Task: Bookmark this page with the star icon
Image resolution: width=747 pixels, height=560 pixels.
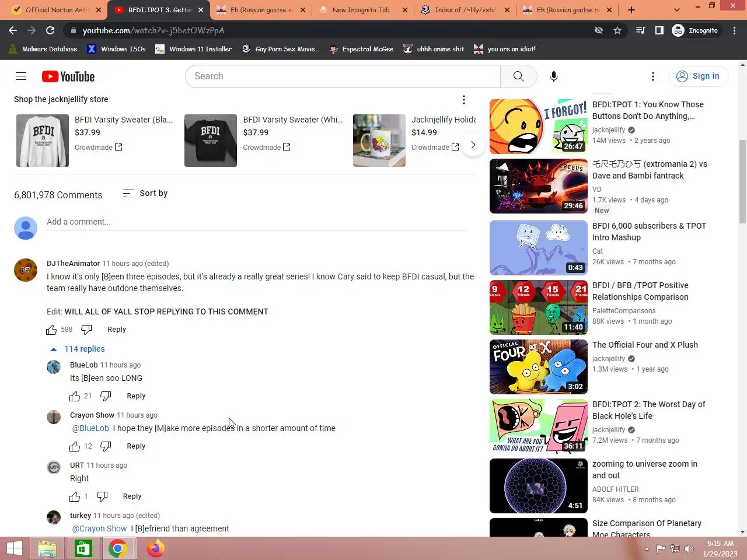Action: (x=617, y=30)
